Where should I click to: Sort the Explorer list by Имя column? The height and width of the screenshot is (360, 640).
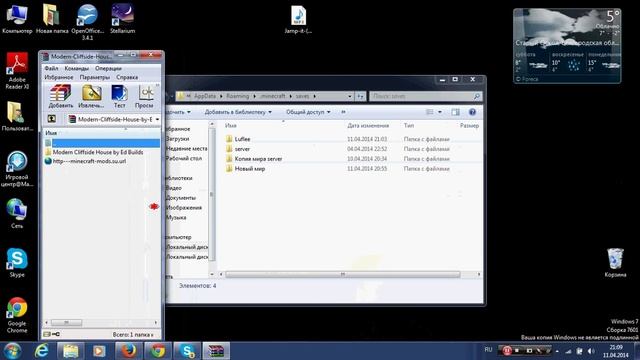point(231,126)
